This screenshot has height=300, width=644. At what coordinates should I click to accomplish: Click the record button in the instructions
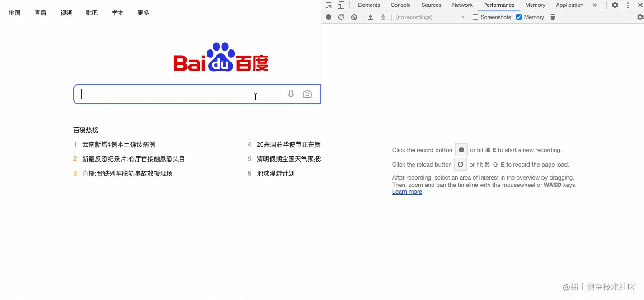pos(461,150)
